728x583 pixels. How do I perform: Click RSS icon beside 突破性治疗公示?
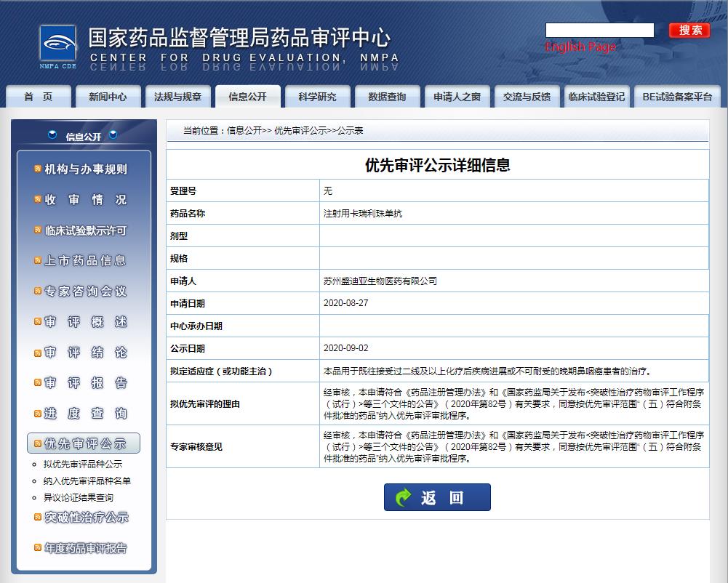38,517
